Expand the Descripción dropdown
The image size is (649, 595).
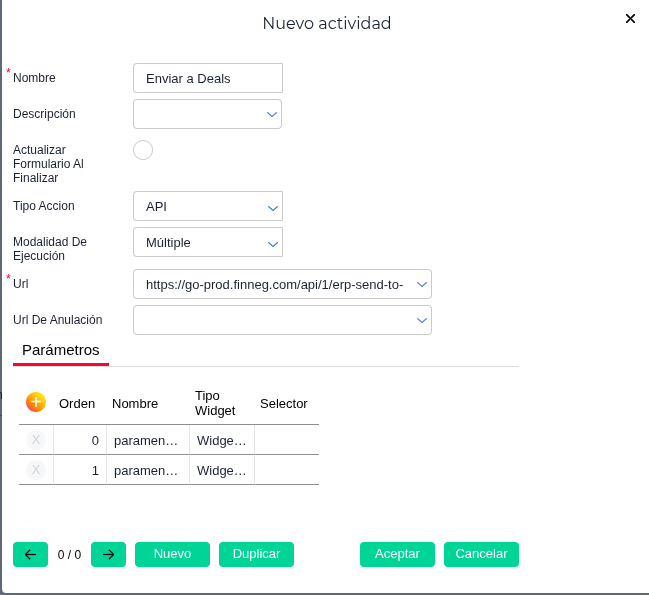(271, 114)
